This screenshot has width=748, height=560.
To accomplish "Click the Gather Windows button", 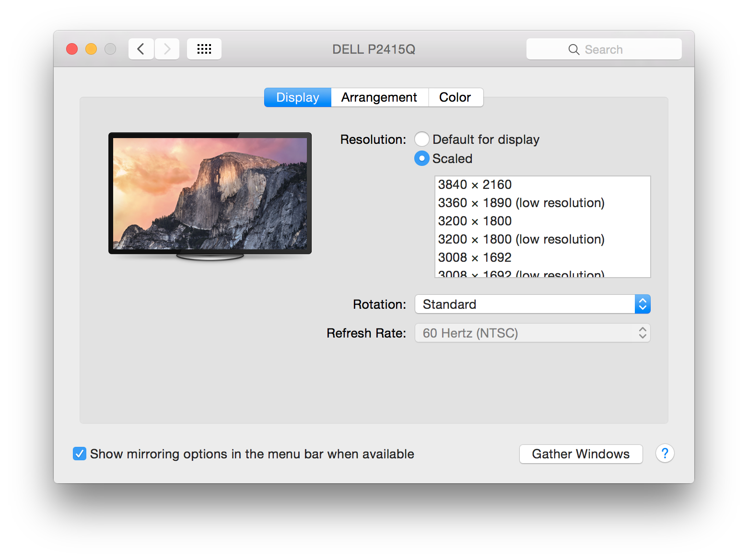I will click(581, 454).
